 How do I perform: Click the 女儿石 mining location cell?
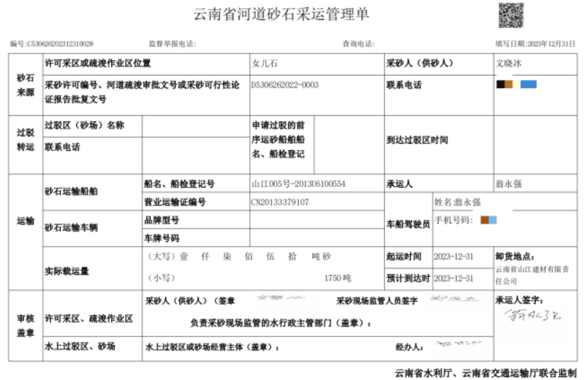pyautogui.click(x=264, y=64)
